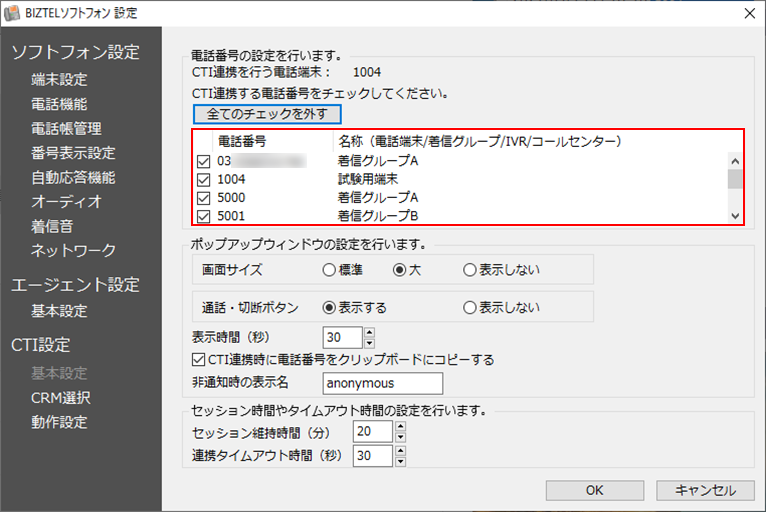Increase セッション維持時間 with up arrow
The image size is (766, 512).
(401, 427)
